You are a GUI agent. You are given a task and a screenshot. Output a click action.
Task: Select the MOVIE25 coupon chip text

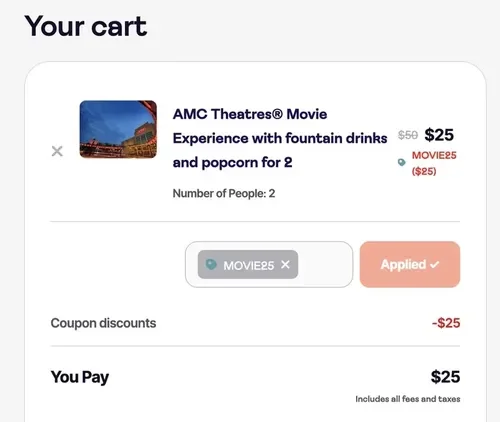(x=249, y=266)
